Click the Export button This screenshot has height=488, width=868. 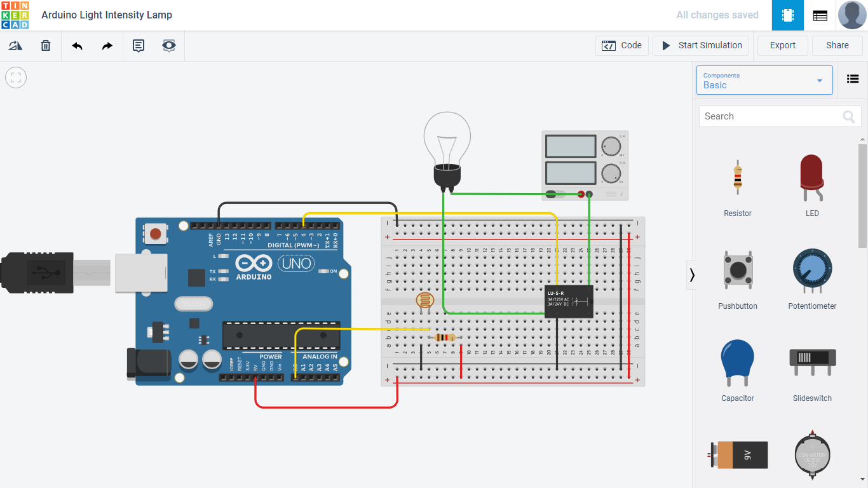(x=782, y=45)
